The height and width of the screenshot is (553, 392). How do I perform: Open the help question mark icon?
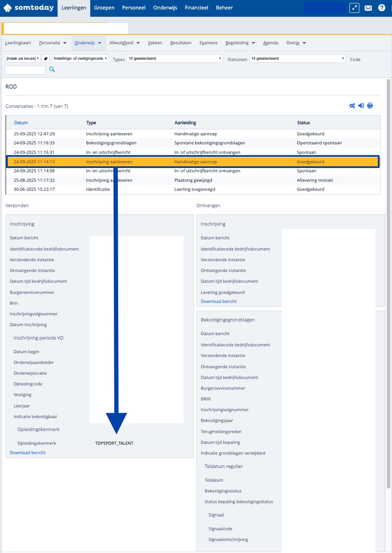tap(382, 8)
